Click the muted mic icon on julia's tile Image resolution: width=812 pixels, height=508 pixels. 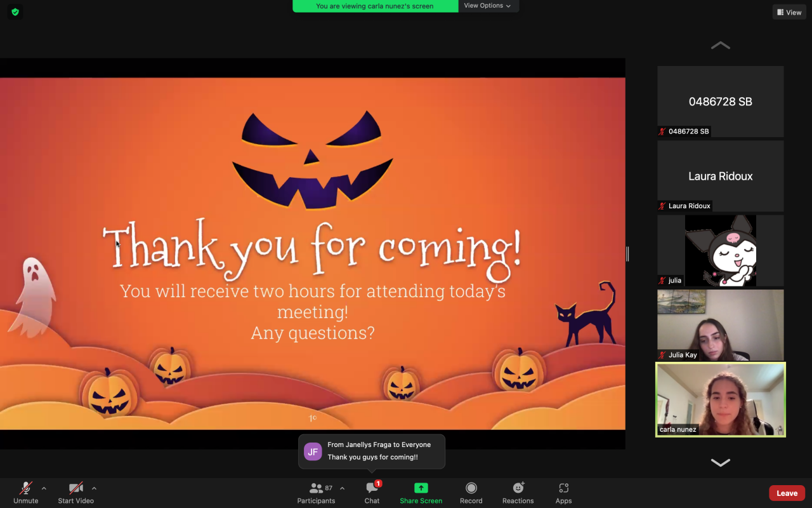tap(662, 280)
